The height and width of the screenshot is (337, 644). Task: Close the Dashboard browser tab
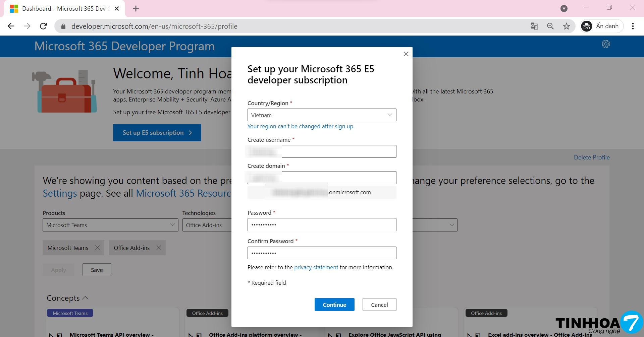pyautogui.click(x=117, y=9)
